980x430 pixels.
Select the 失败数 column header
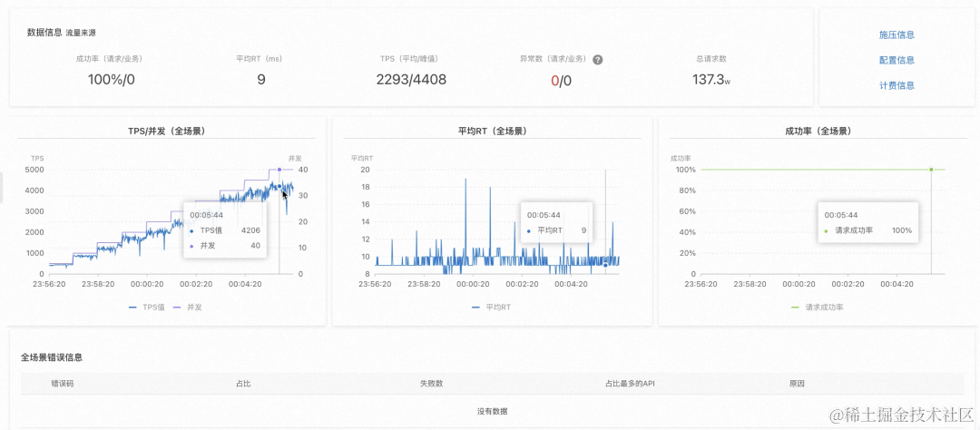[x=431, y=383]
